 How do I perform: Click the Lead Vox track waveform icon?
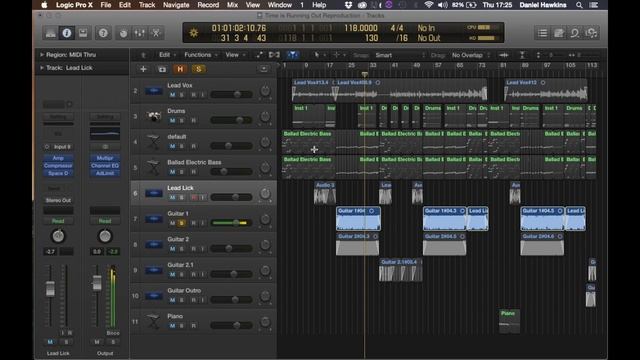pyautogui.click(x=153, y=91)
